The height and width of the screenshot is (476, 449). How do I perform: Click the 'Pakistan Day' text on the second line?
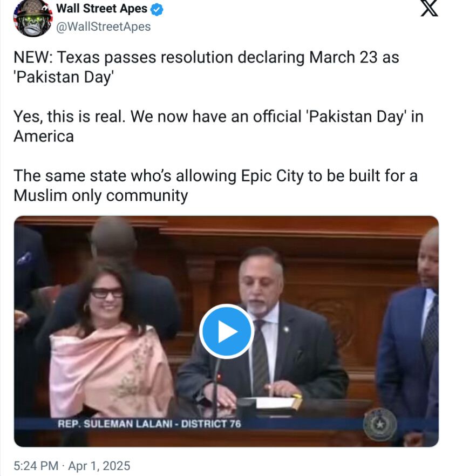(64, 77)
